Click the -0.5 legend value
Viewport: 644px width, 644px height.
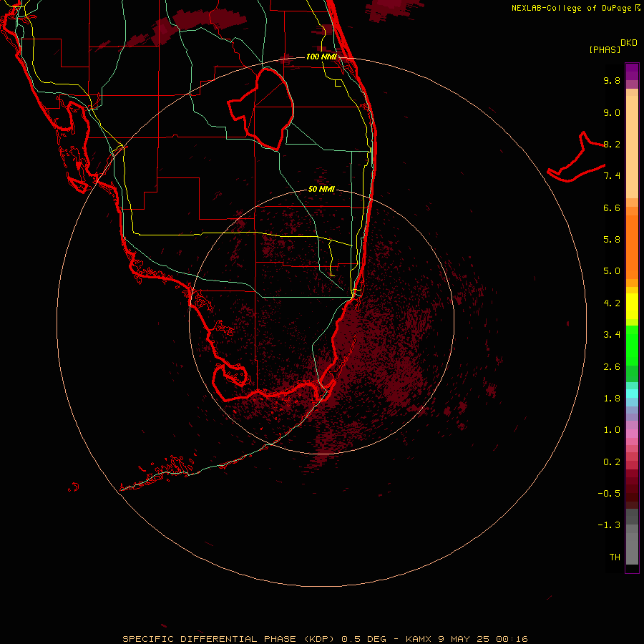[609, 494]
